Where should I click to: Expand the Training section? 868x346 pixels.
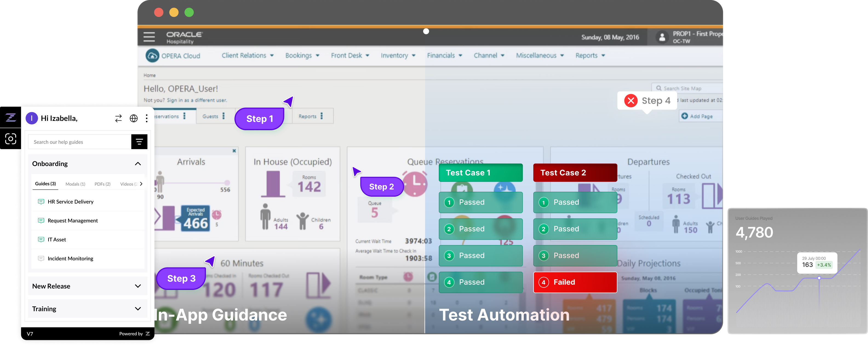(138, 309)
